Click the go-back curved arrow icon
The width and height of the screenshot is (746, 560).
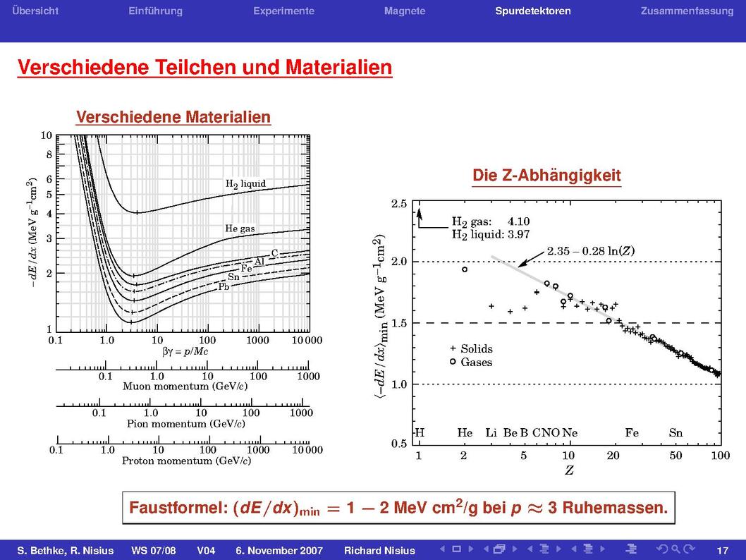pyautogui.click(x=662, y=549)
